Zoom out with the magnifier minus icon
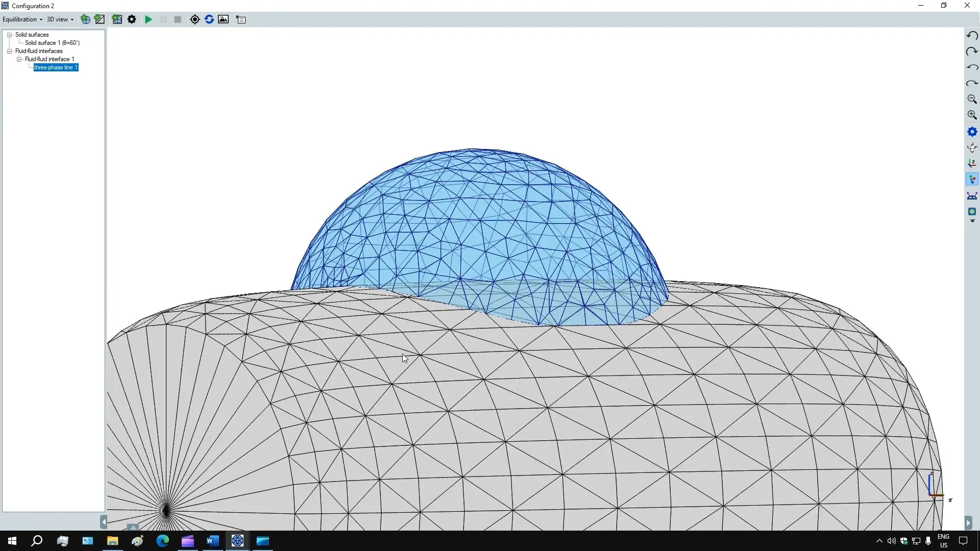Viewport: 980px width, 551px height. pyautogui.click(x=972, y=99)
